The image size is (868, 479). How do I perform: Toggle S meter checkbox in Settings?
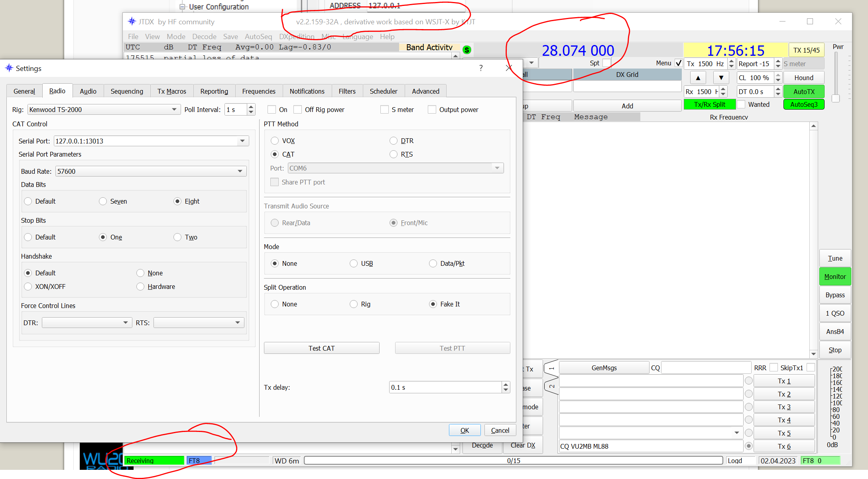(384, 110)
